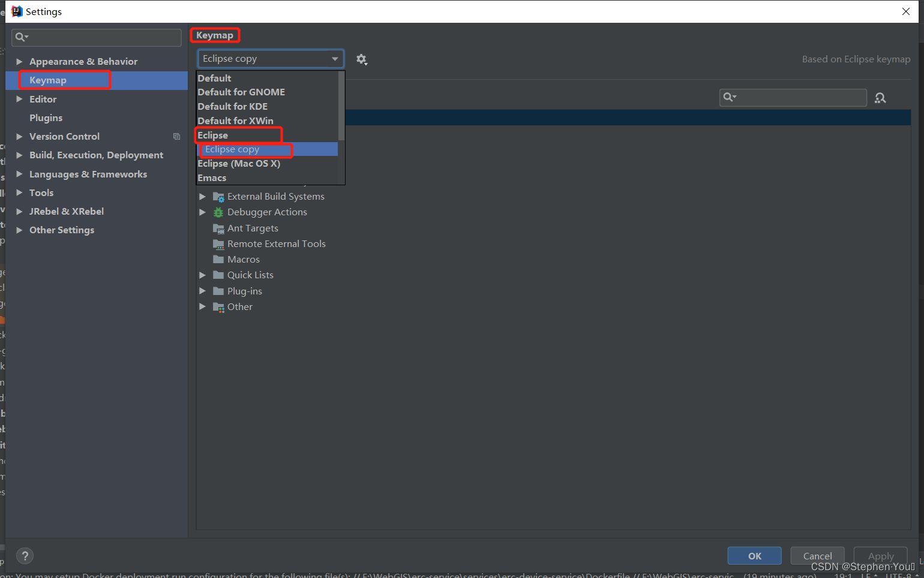Viewport: 924px width, 578px height.
Task: Select JRebel & XRebel settings
Action: (97, 212)
